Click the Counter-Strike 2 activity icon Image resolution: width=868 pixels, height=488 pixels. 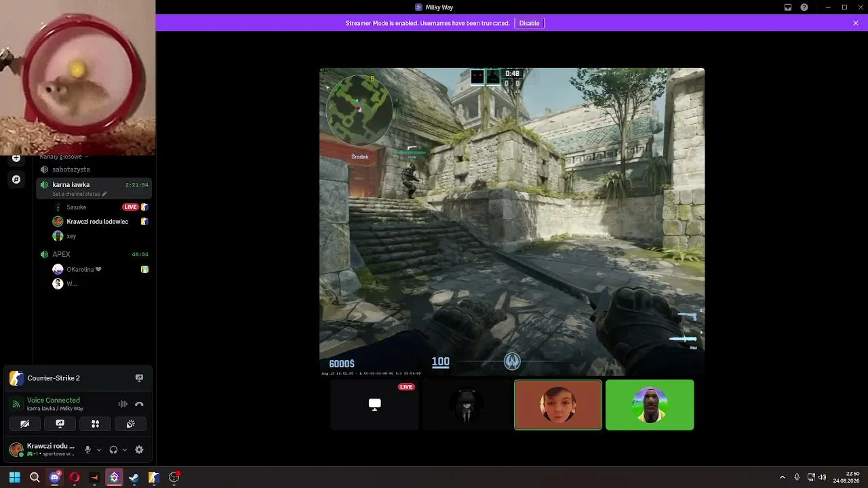point(16,378)
